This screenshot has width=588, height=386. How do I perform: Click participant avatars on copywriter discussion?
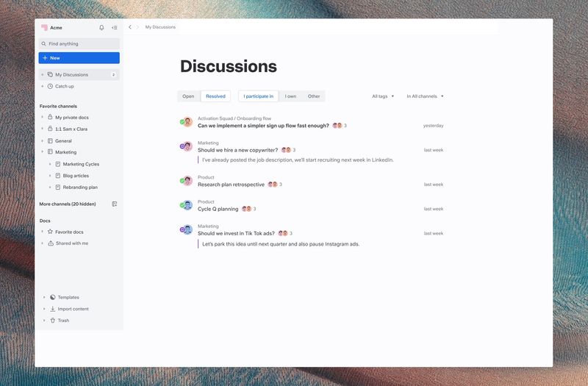tap(286, 150)
